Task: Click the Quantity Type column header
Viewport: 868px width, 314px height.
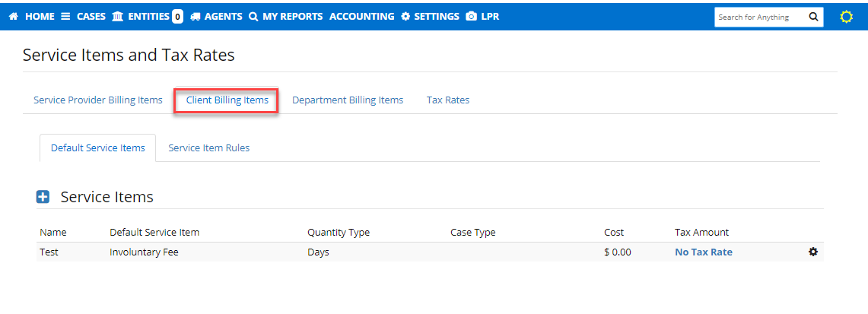Action: 339,232
